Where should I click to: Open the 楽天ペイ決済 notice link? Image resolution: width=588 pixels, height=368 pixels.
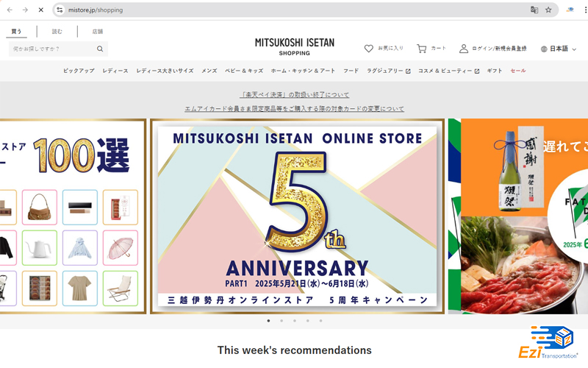[295, 95]
